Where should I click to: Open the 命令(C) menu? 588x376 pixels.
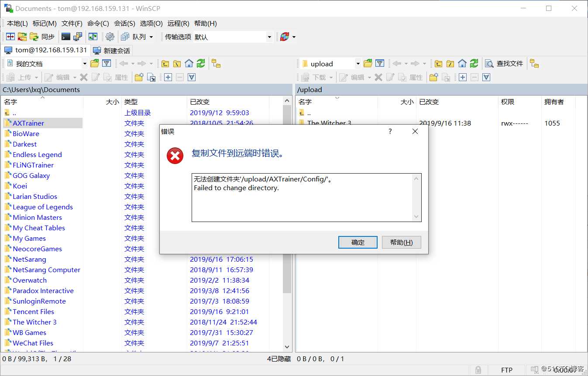(98, 24)
